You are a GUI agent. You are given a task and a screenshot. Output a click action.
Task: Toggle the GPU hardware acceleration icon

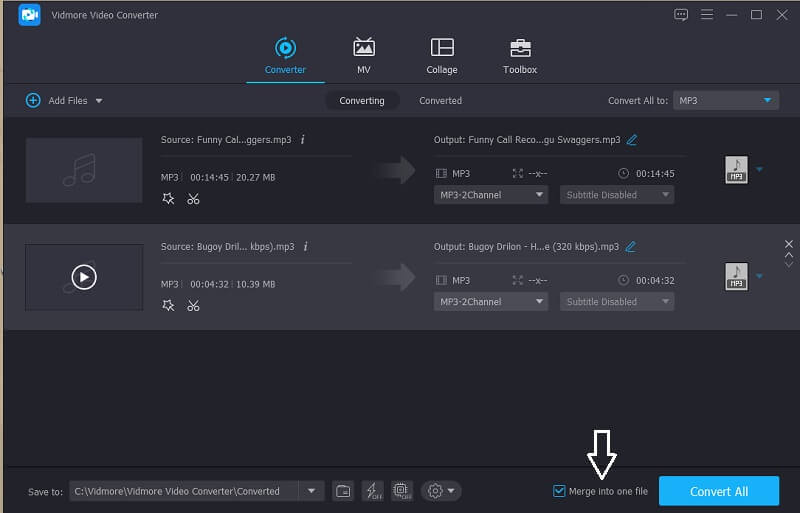coord(402,491)
